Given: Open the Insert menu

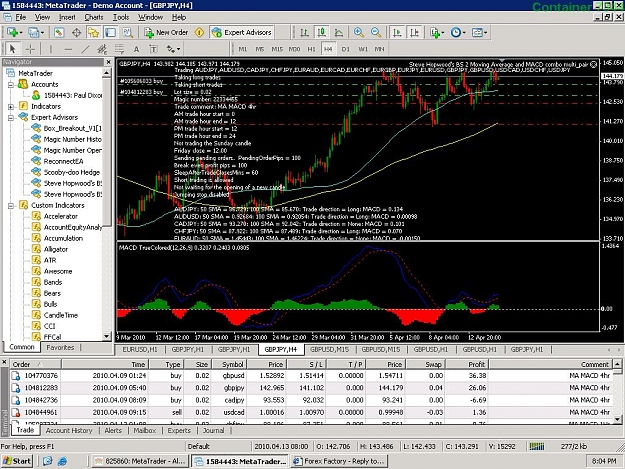Looking at the screenshot, I should [x=67, y=17].
